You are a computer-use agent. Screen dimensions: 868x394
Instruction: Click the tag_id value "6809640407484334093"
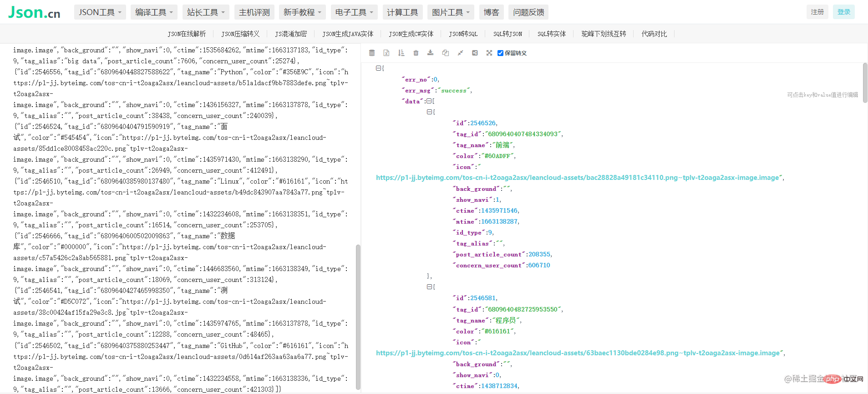coord(523,134)
